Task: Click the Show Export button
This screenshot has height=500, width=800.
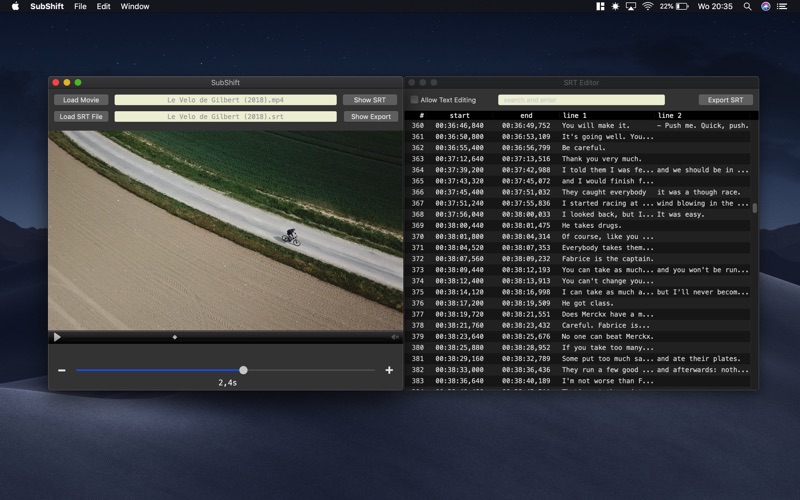Action: [371, 116]
